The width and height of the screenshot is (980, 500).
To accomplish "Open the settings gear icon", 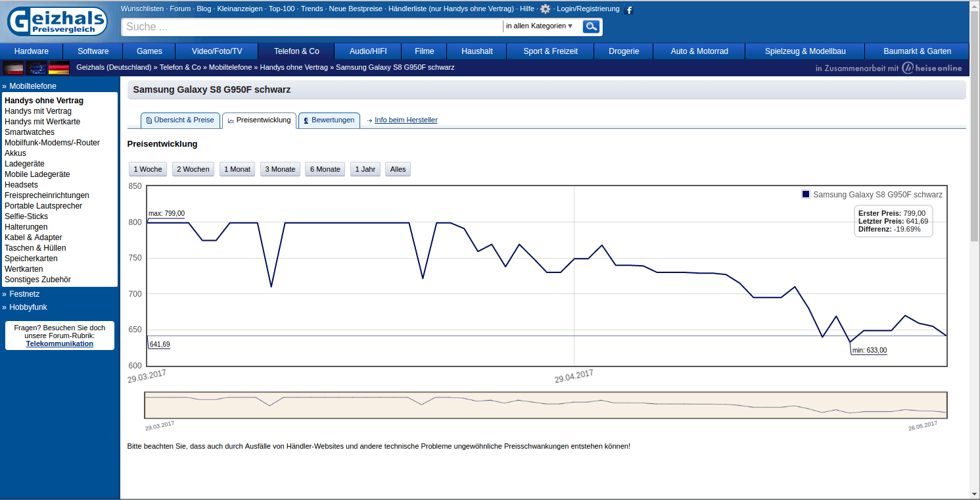I will click(546, 9).
